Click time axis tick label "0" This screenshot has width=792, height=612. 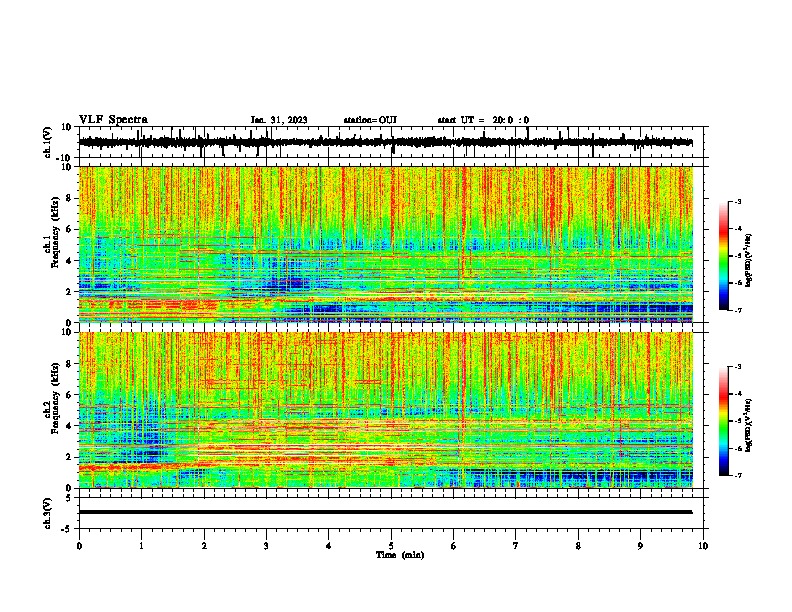[79, 546]
